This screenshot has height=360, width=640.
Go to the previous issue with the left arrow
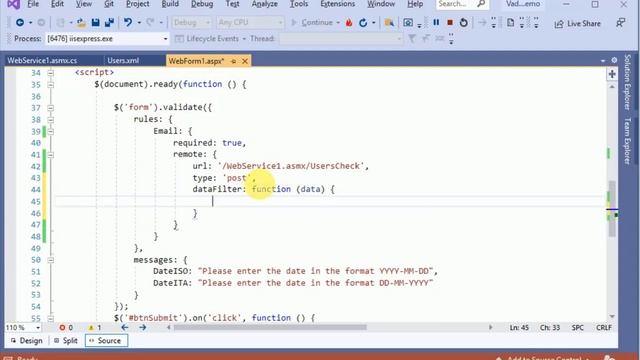tap(124, 327)
